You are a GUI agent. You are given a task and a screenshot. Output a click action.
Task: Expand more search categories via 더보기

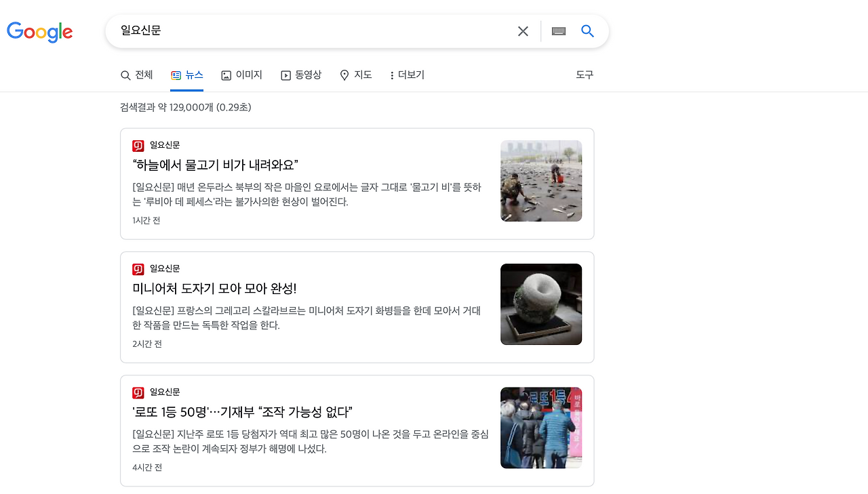click(x=406, y=75)
